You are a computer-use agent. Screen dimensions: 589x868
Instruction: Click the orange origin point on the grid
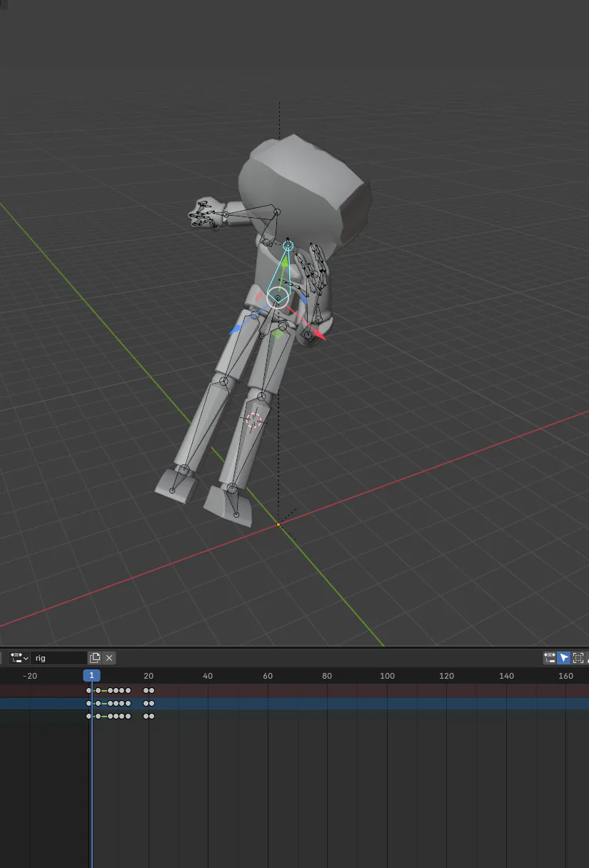coord(278,524)
